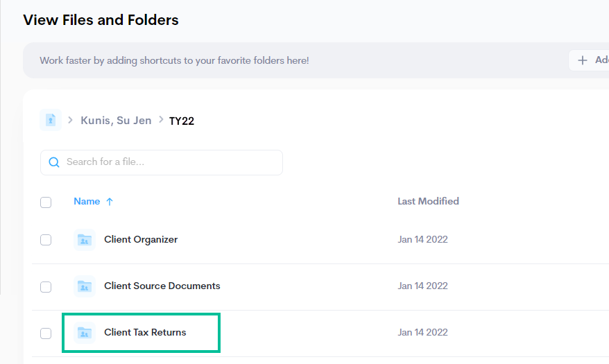The width and height of the screenshot is (609, 364).
Task: Navigate to Kunis, Su Jen breadcrumb
Action: tap(116, 121)
